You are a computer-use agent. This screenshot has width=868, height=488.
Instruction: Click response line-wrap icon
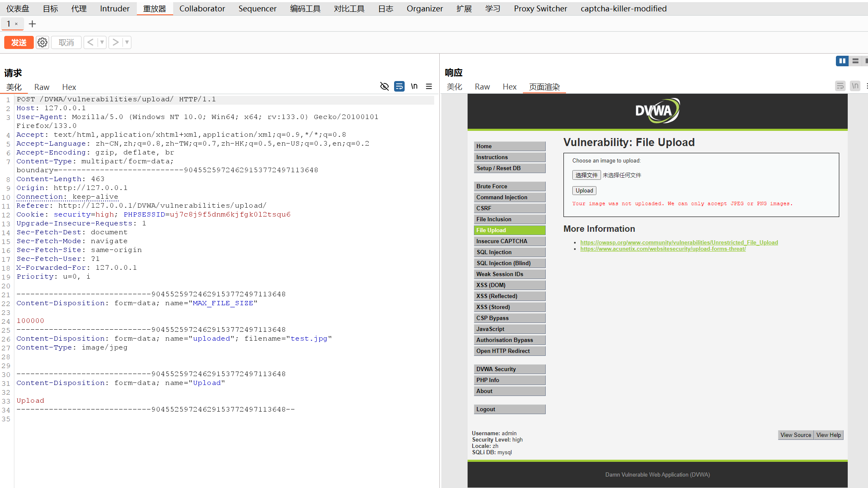(840, 86)
